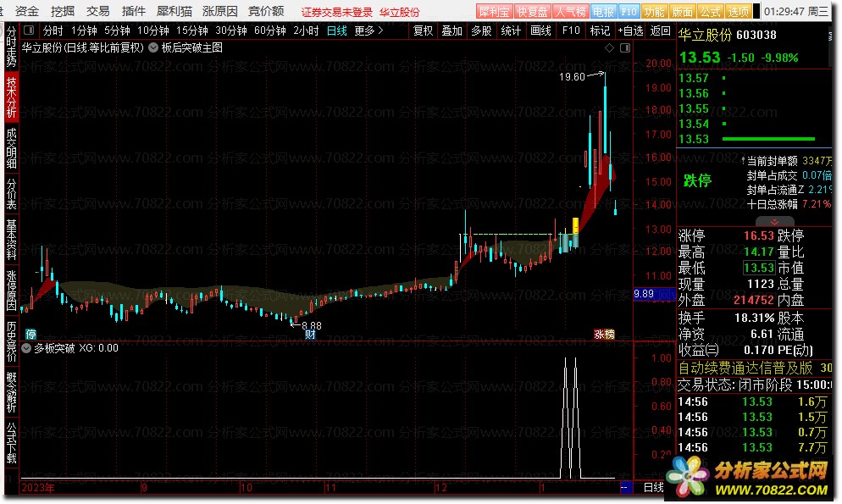Viewport: 842px width, 504px height.
Task: Open the 概念解析 sidebar tab
Action: click(x=11, y=392)
